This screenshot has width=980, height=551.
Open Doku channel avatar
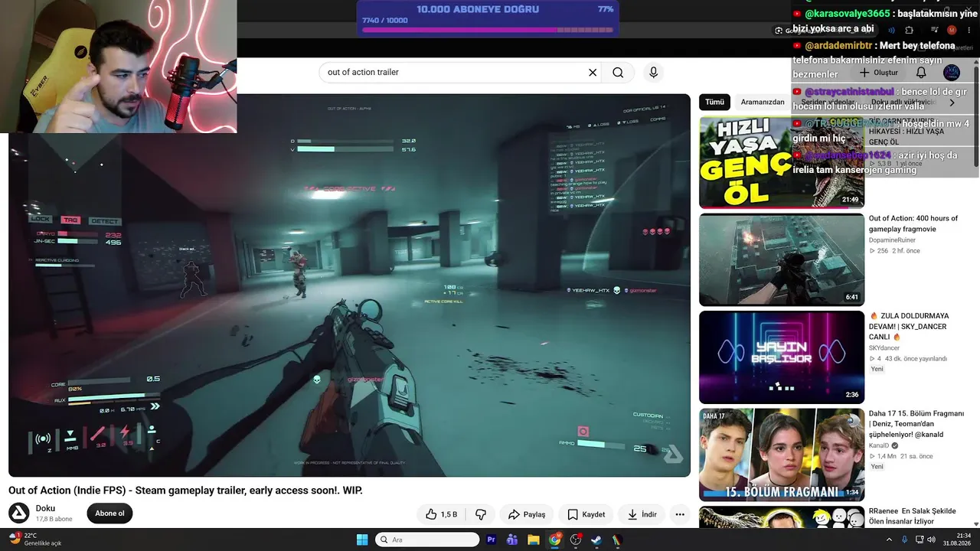pyautogui.click(x=19, y=514)
